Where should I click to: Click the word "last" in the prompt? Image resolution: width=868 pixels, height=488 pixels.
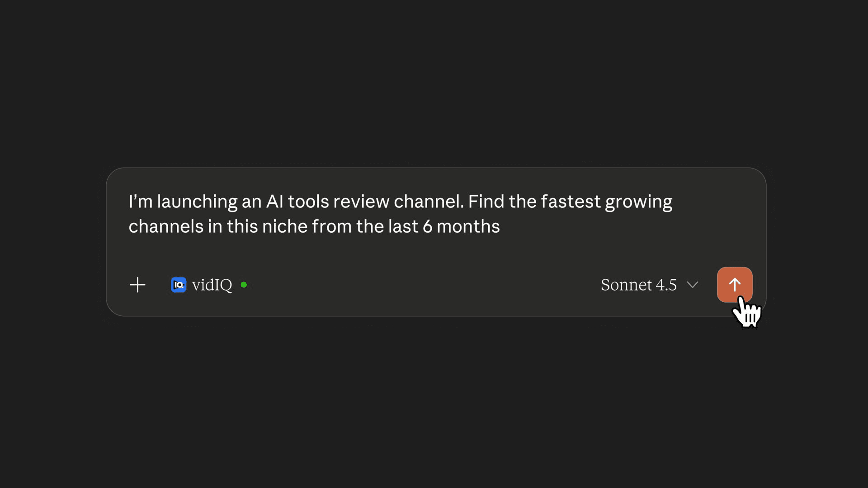[x=403, y=226]
